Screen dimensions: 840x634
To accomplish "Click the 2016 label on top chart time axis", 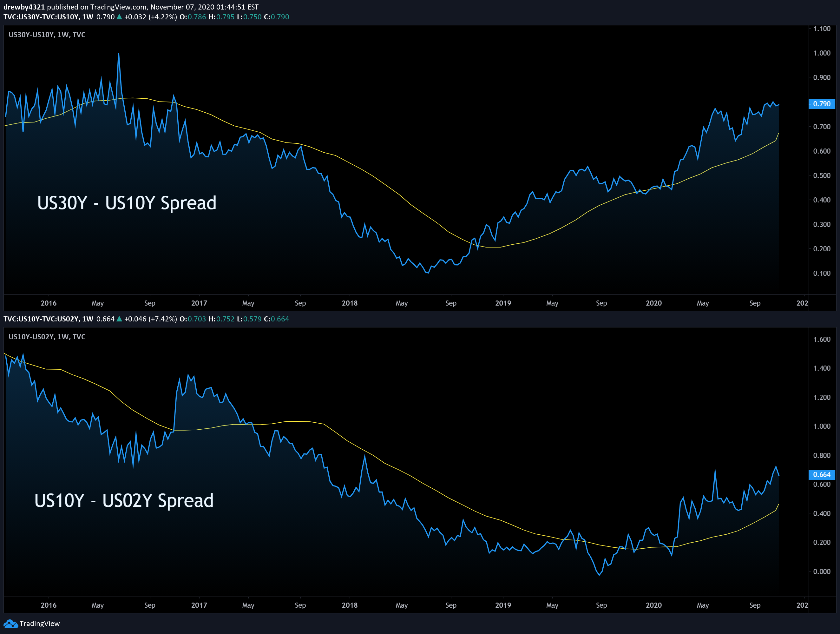I will (x=48, y=303).
